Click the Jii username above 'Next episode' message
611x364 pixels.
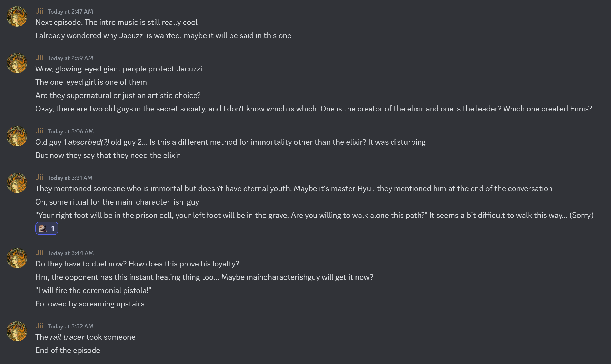(x=39, y=11)
